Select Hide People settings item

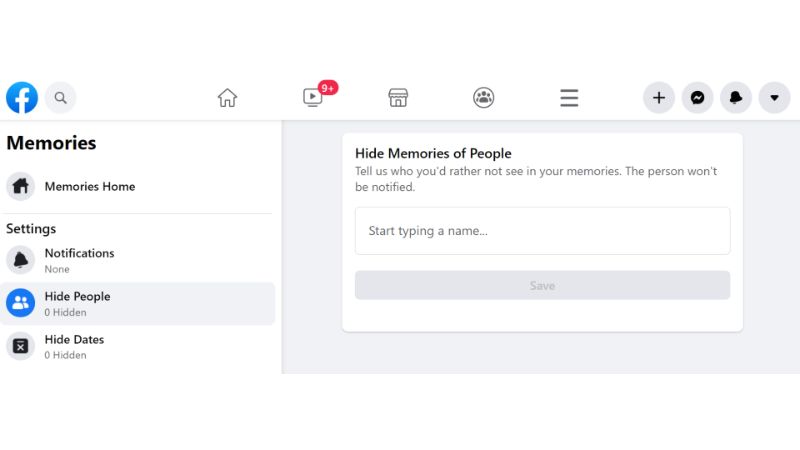[x=78, y=303]
